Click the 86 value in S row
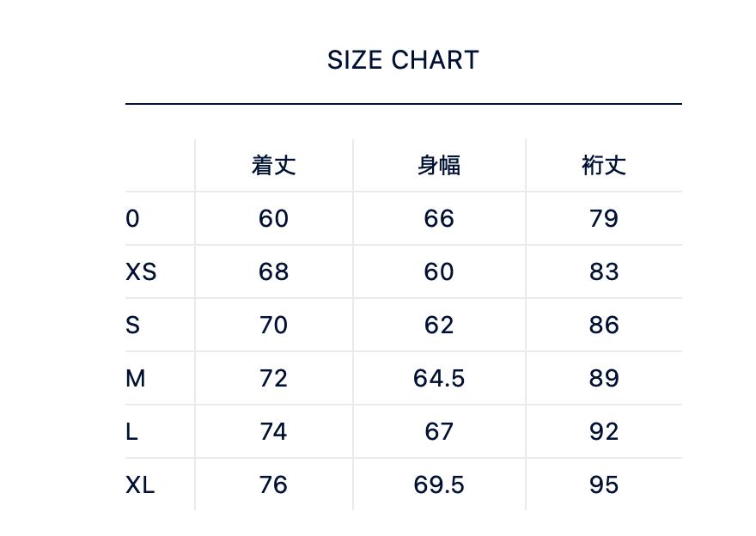Image resolution: width=756 pixels, height=536 pixels. [x=604, y=325]
